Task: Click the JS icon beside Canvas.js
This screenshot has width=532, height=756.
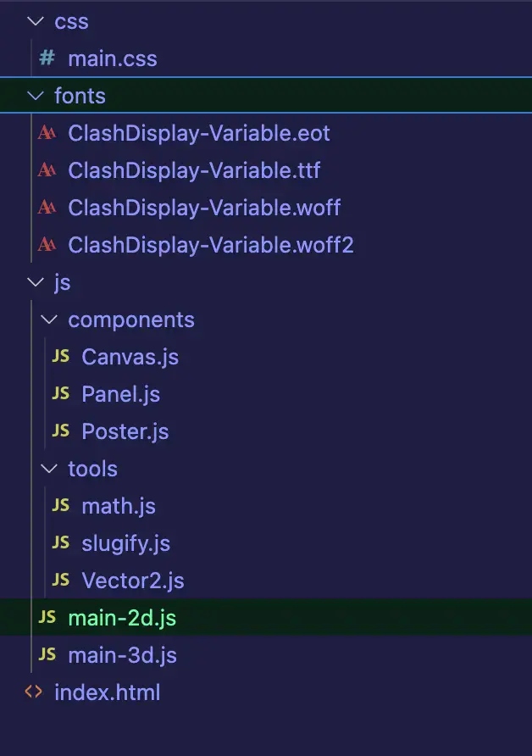Action: [61, 357]
